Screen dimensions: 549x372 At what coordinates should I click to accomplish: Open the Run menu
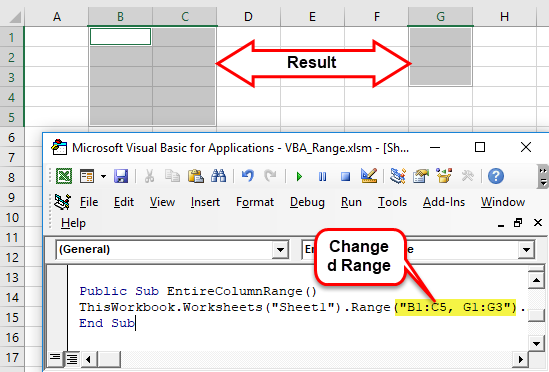pyautogui.click(x=351, y=202)
